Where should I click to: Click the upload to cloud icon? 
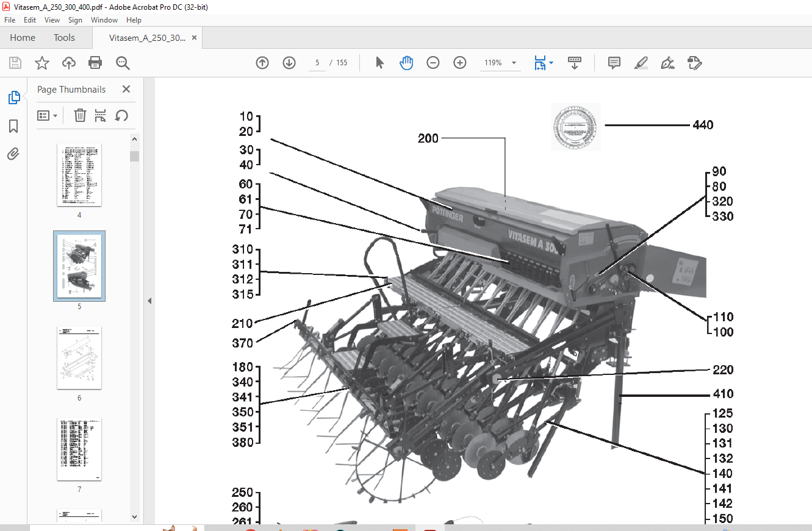(x=69, y=63)
